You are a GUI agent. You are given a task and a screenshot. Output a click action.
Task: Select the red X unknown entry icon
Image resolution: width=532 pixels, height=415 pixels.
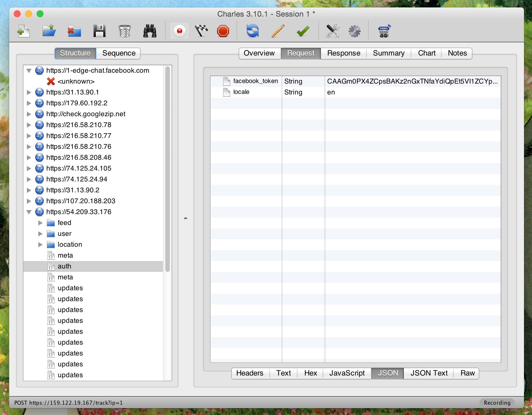point(51,81)
